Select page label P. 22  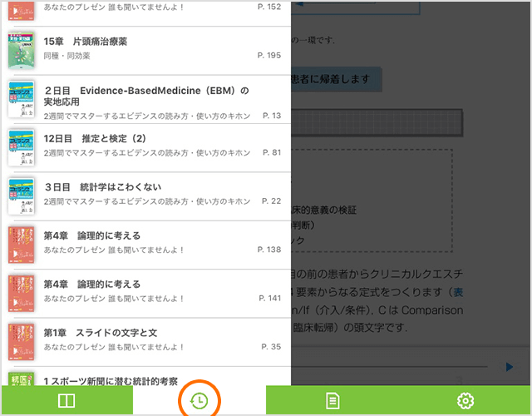(271, 201)
